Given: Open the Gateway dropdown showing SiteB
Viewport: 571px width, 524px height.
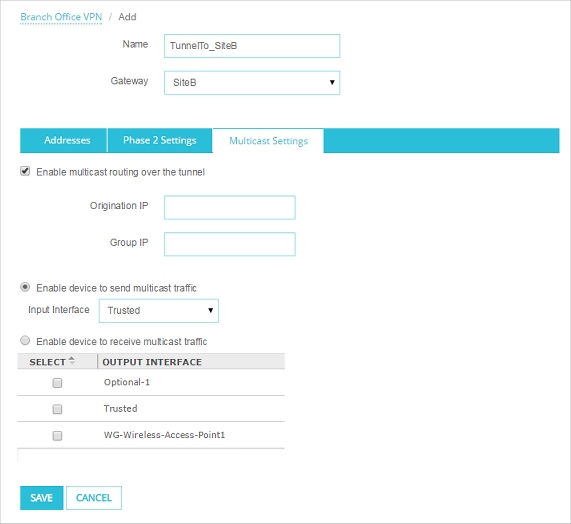Looking at the screenshot, I should tap(252, 83).
